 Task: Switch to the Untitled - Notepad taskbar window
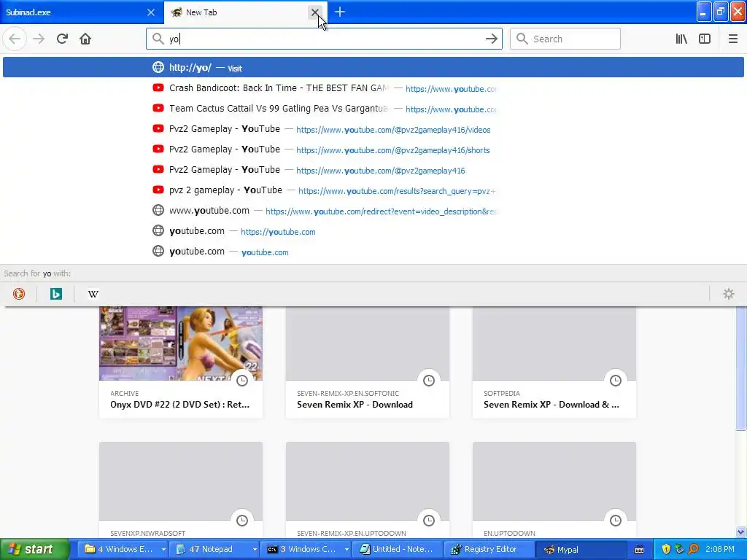coord(398,550)
